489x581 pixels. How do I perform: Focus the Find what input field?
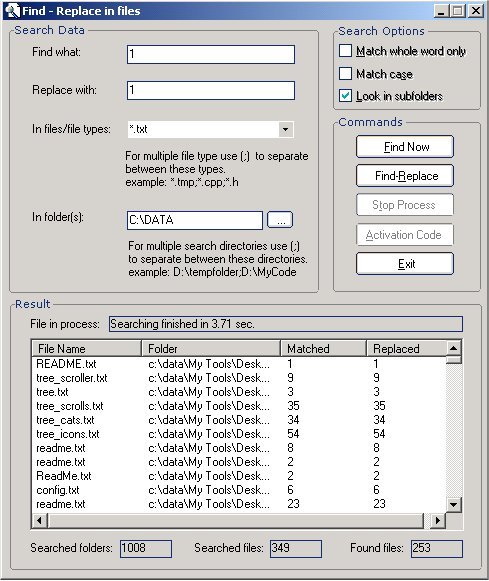[x=211, y=54]
